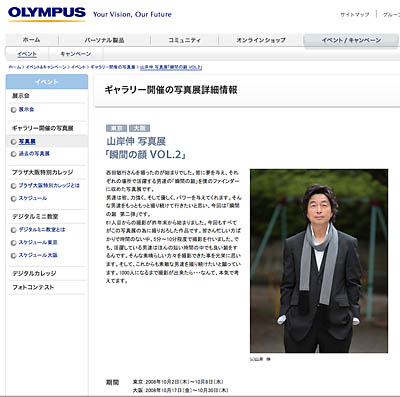
Task: Open the 展示会 sidebar link
Action: pos(26,109)
